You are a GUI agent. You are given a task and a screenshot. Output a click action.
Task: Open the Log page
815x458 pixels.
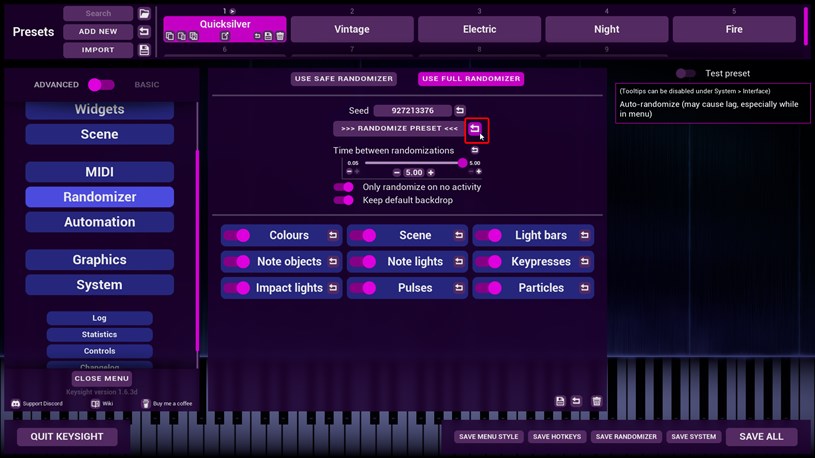coord(99,318)
